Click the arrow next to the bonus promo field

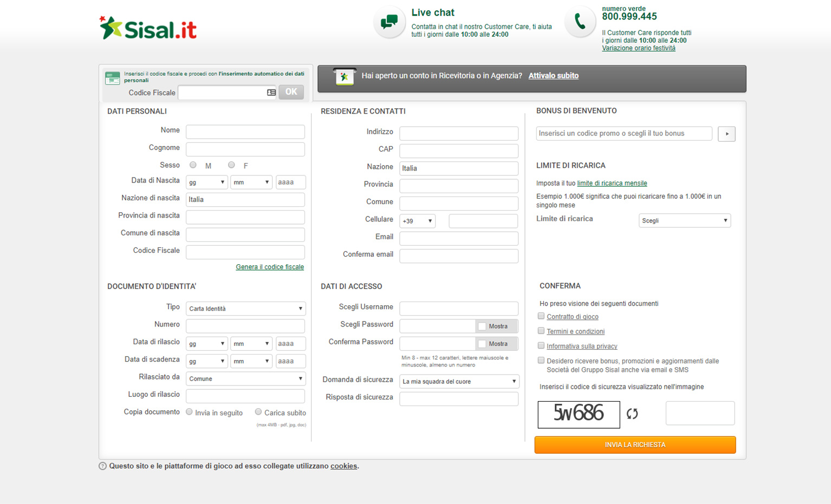pyautogui.click(x=726, y=134)
